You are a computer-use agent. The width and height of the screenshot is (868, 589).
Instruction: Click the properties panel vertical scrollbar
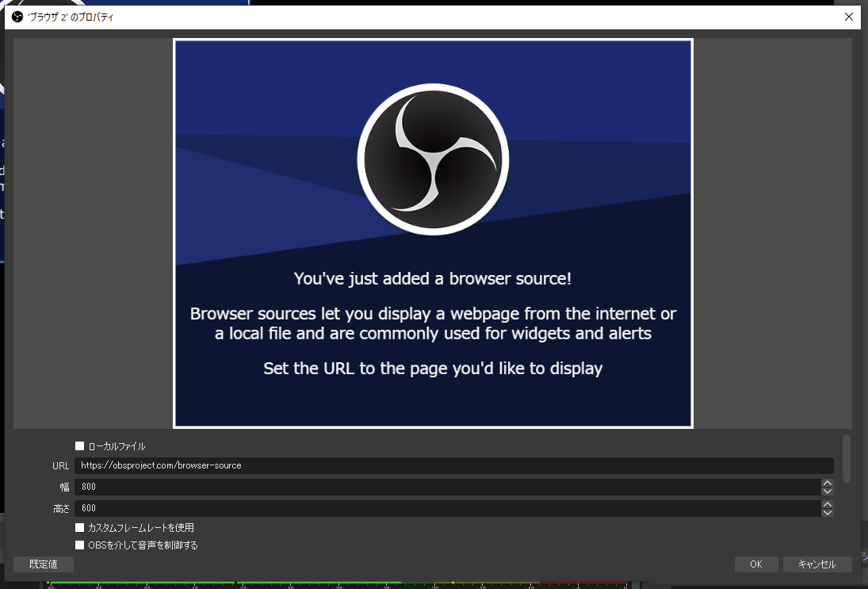click(x=846, y=458)
